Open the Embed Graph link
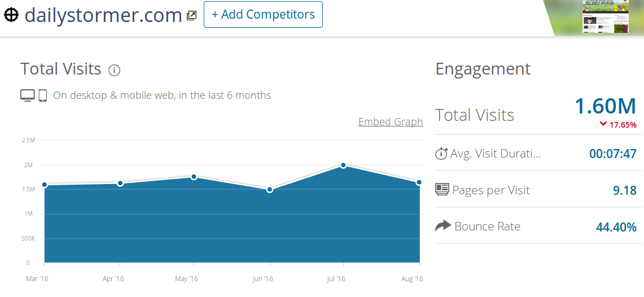 (391, 121)
